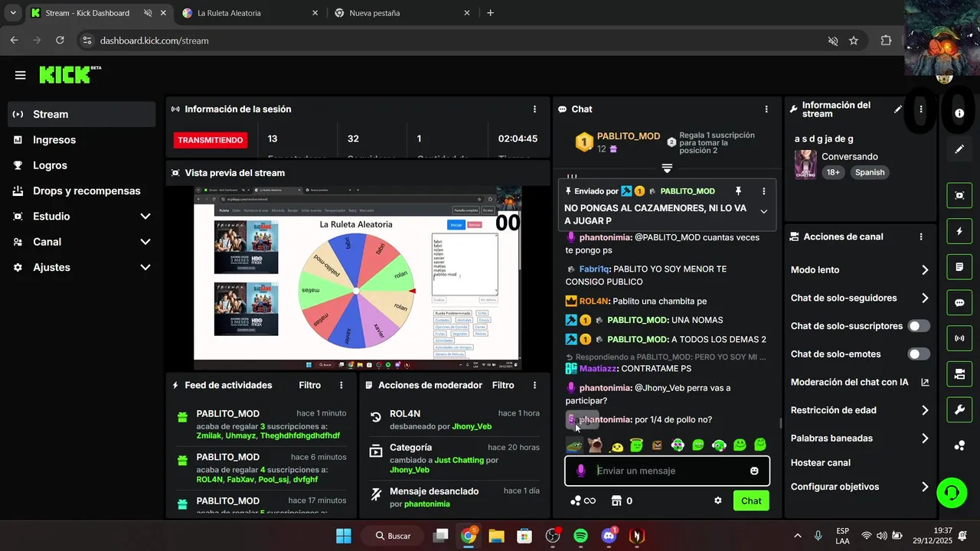Open the Feed de actividades three-dot menu
Image resolution: width=980 pixels, height=551 pixels.
pos(341,386)
